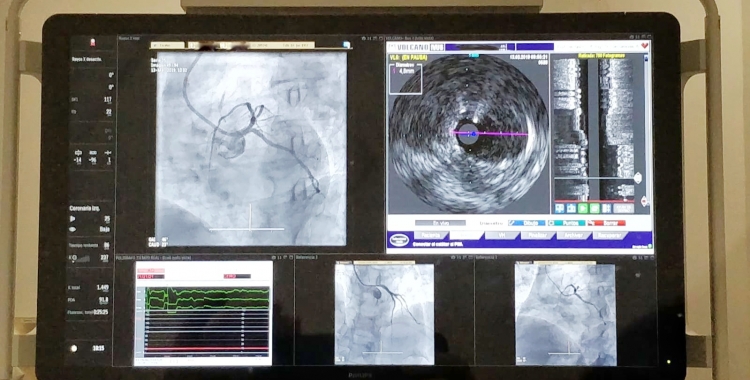Click the eye icon next to Baja

(73, 229)
